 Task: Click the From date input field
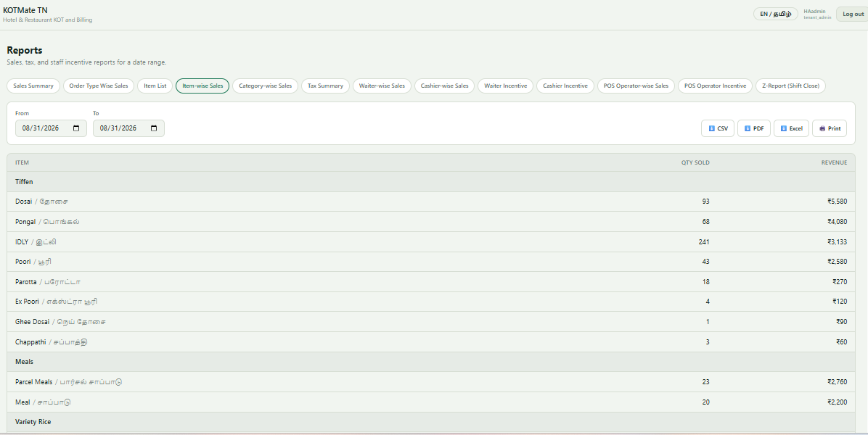51,128
